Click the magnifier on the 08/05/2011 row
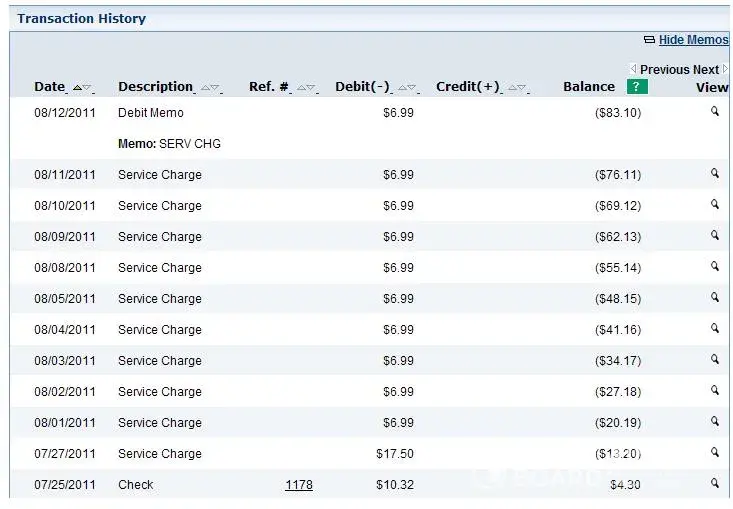Viewport: 733px width, 509px height. pos(715,298)
